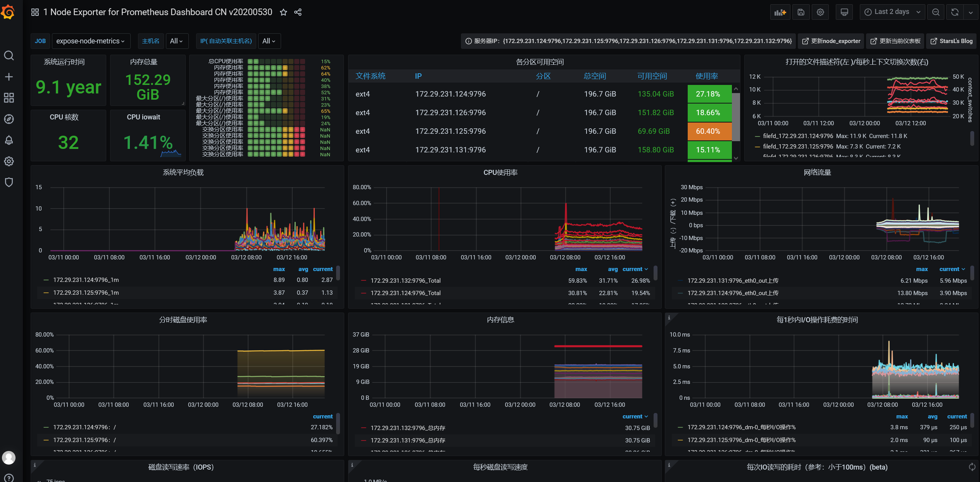Screen dimensions: 980x482
Task: Sort CPU使用率 legend by current
Action: [635, 269]
